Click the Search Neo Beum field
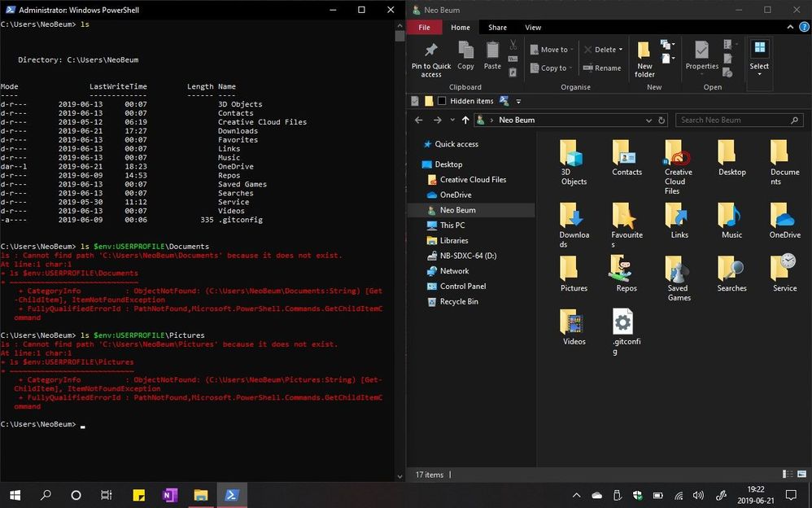812x508 pixels. click(x=739, y=120)
